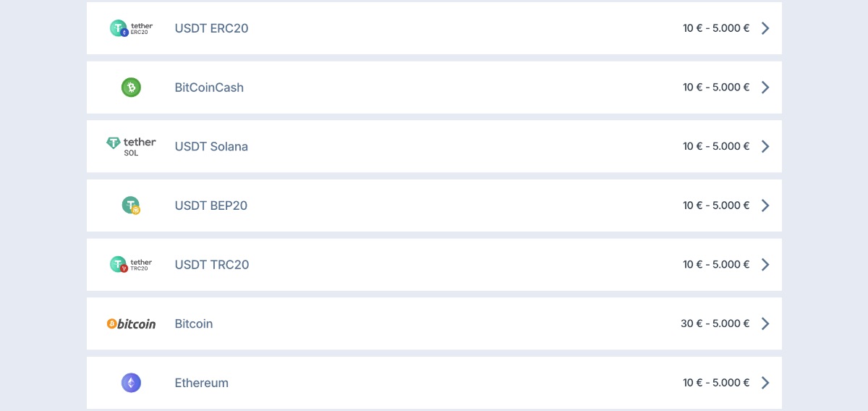This screenshot has height=411, width=868.
Task: Click the orange Bitcoin logo icon
Action: coord(131,324)
